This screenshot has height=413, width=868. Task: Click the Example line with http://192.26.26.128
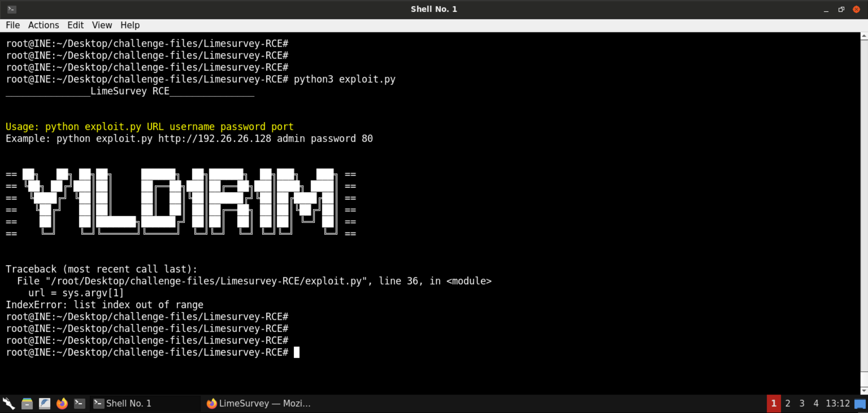coord(189,138)
